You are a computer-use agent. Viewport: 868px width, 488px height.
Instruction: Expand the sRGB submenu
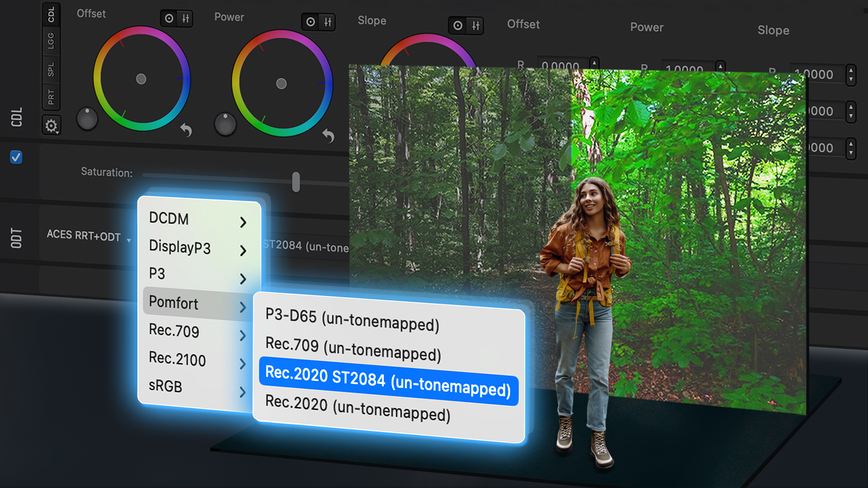(x=198, y=388)
